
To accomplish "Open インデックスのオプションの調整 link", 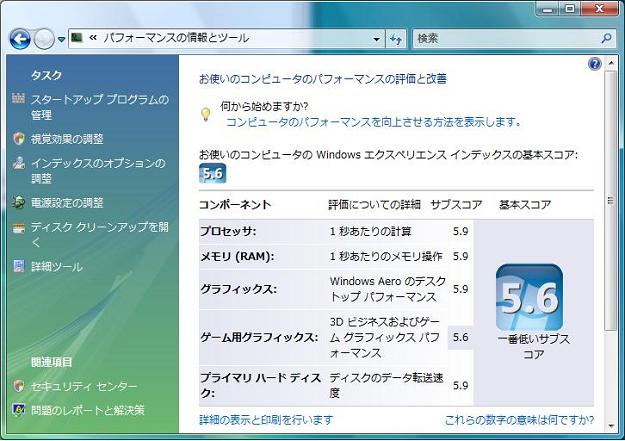I will [x=98, y=171].
